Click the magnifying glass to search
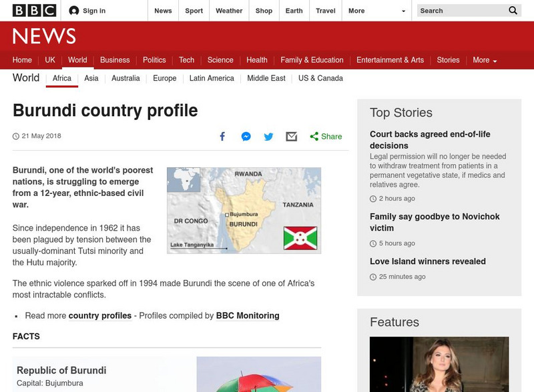Screen dimensions: 534x392 [513, 11]
